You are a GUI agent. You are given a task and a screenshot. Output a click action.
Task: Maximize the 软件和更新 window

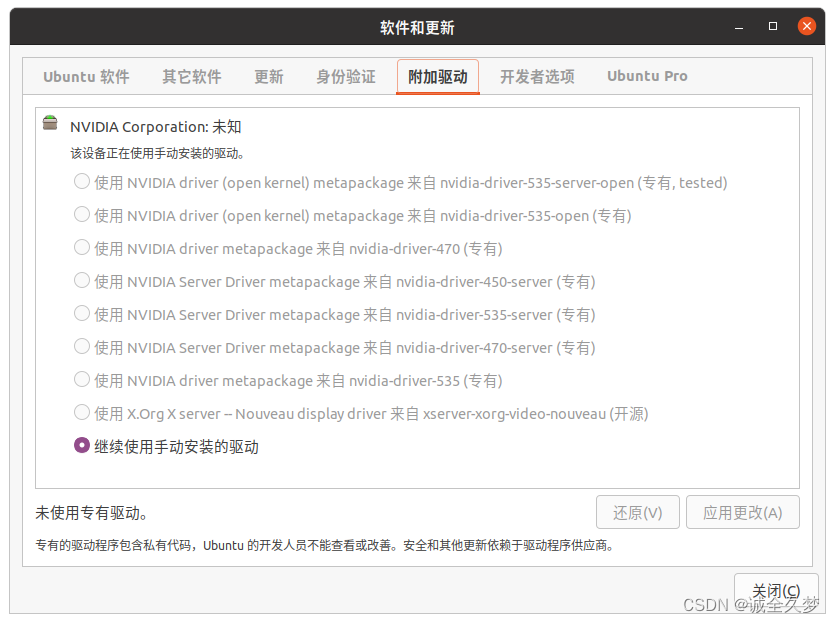tap(772, 27)
